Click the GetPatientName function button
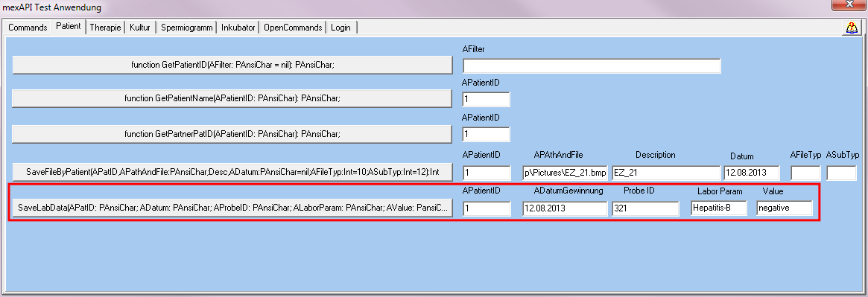The height and width of the screenshot is (297, 868). pos(232,99)
